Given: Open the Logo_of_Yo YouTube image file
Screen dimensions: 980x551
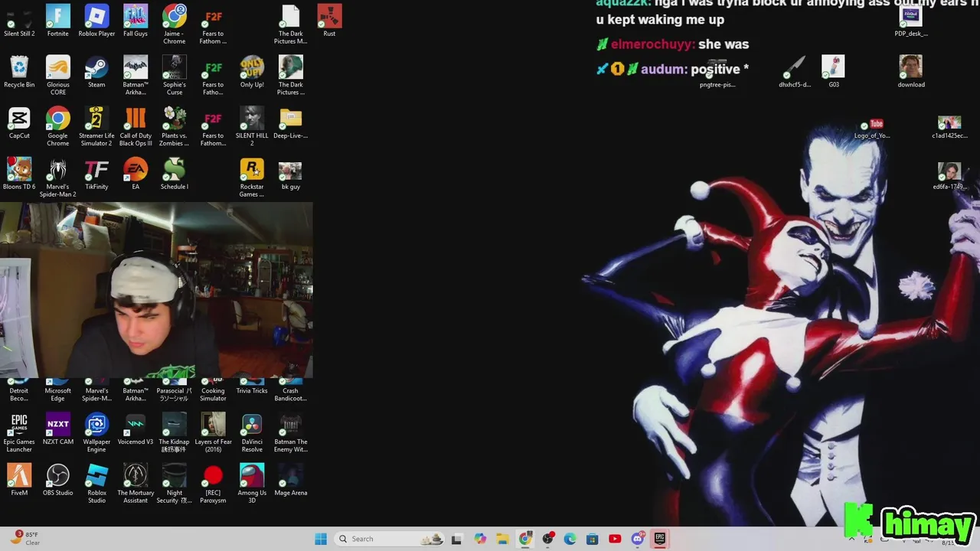Looking at the screenshot, I should [872, 128].
